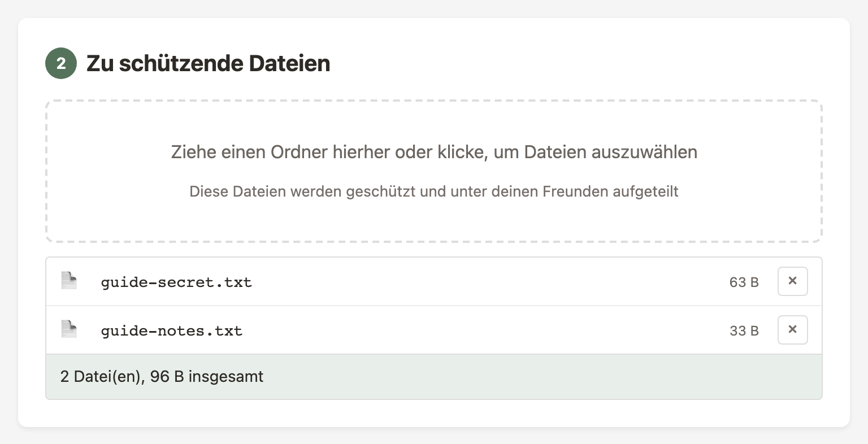Select the guide-secret.txt filename

[176, 281]
